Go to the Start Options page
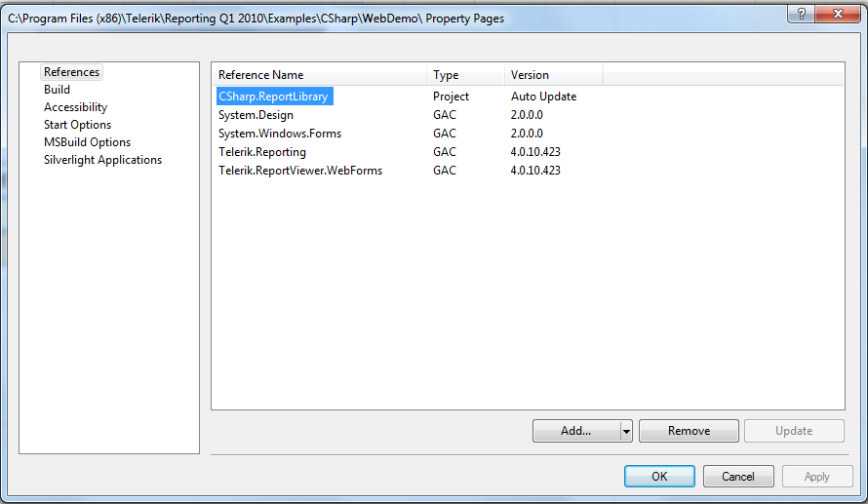 click(x=77, y=125)
